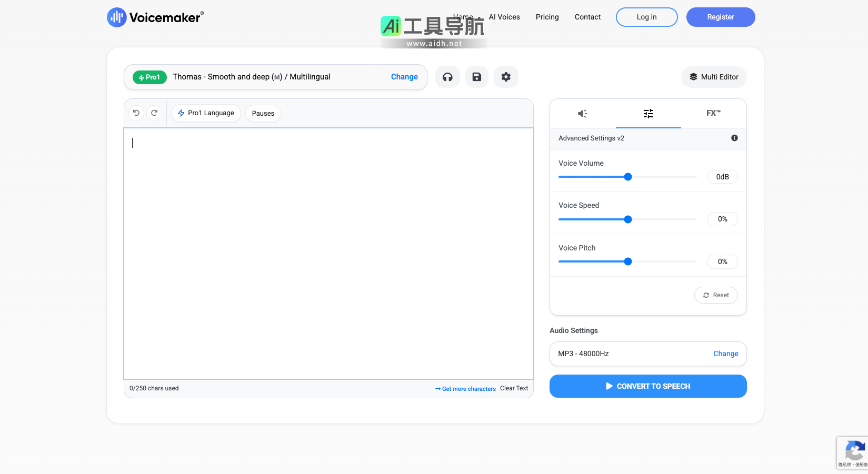Open the Pro1 Language selector
868x474 pixels.
coord(206,113)
